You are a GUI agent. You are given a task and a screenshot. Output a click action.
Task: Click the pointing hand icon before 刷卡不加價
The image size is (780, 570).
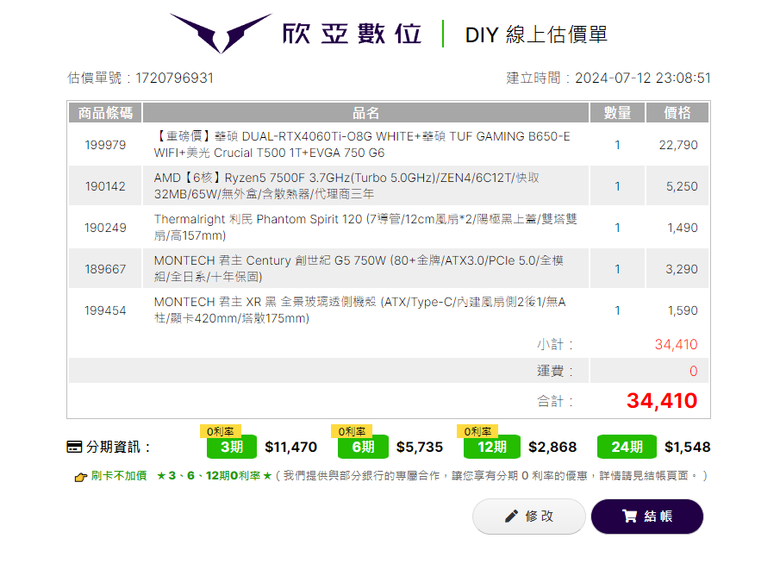coord(81,477)
